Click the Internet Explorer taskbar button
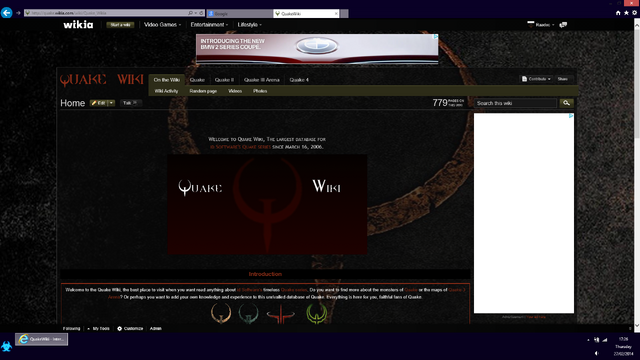This screenshot has width=640, height=360. (41, 339)
